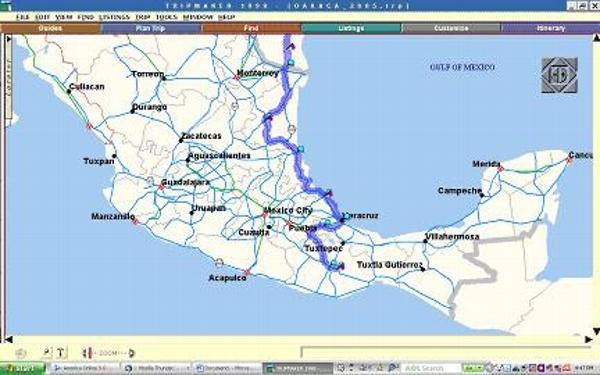The height and width of the screenshot is (375, 600).
Task: Open the vertical Locator tab on left edge
Action: (x=8, y=81)
